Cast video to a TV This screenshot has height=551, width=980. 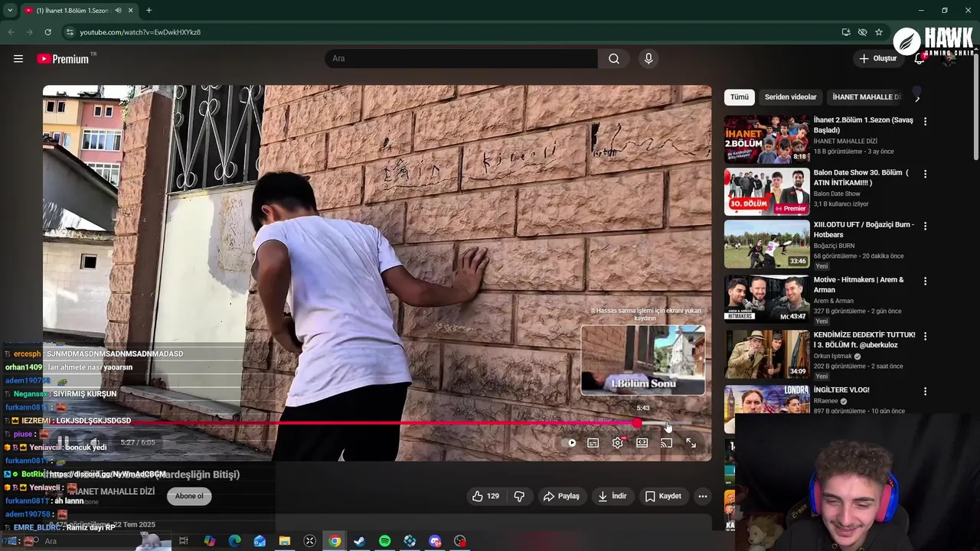coord(667,443)
